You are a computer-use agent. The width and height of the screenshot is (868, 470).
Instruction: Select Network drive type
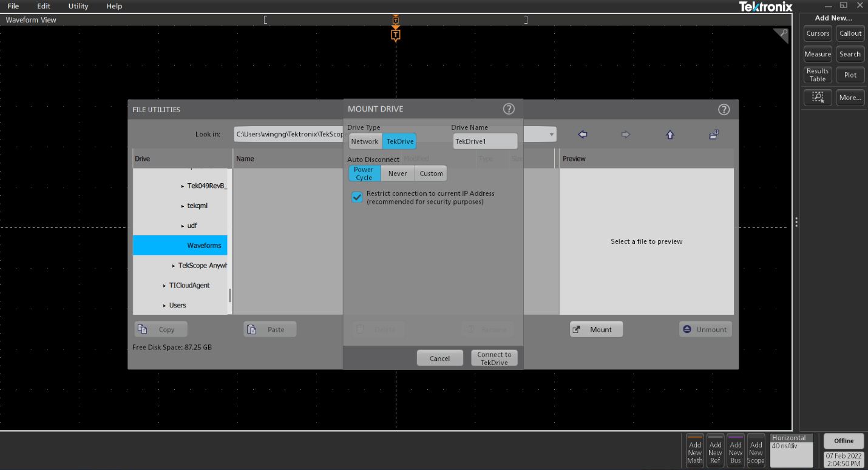coord(365,141)
